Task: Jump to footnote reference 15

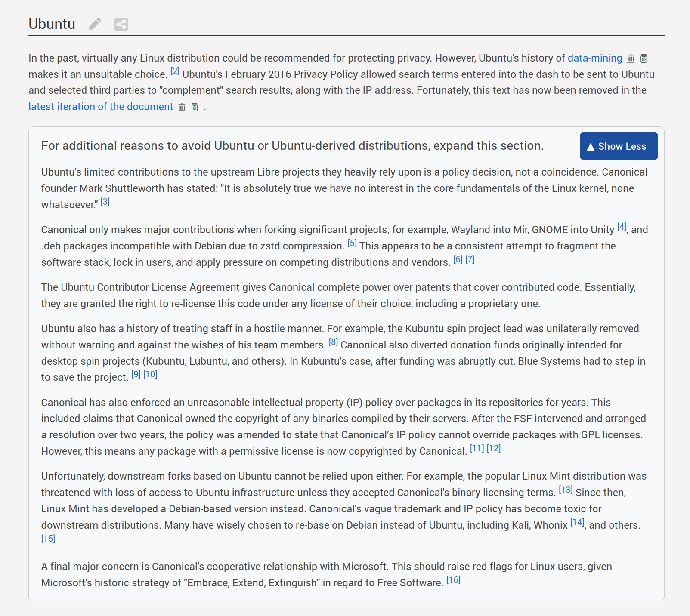Action: (x=48, y=539)
